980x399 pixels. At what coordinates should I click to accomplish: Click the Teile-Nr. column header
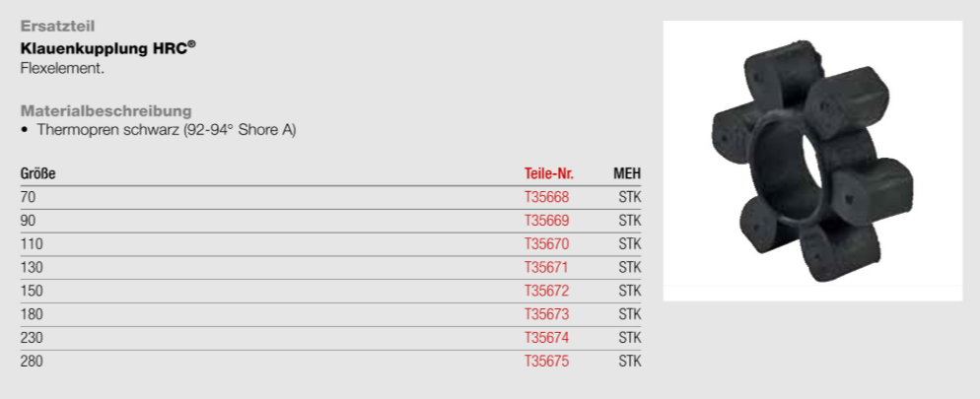coord(549,173)
